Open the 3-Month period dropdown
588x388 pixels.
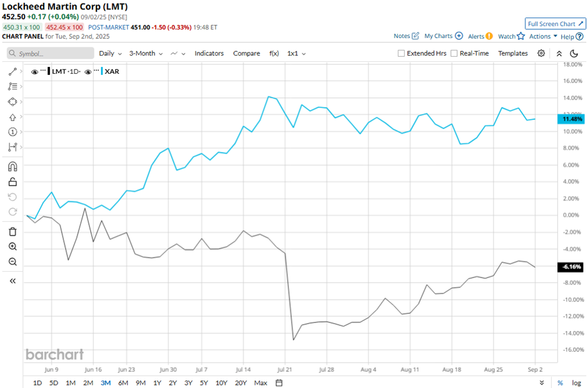point(146,53)
